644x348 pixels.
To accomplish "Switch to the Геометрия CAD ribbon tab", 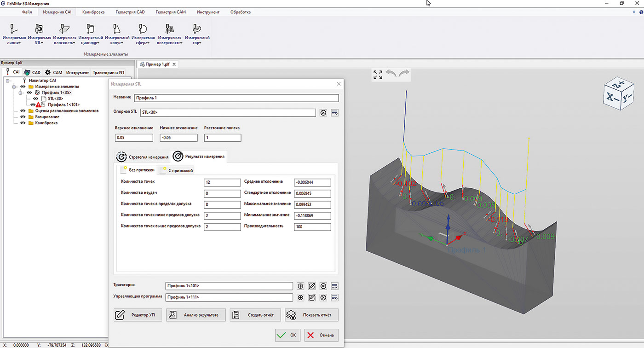I will 130,12.
